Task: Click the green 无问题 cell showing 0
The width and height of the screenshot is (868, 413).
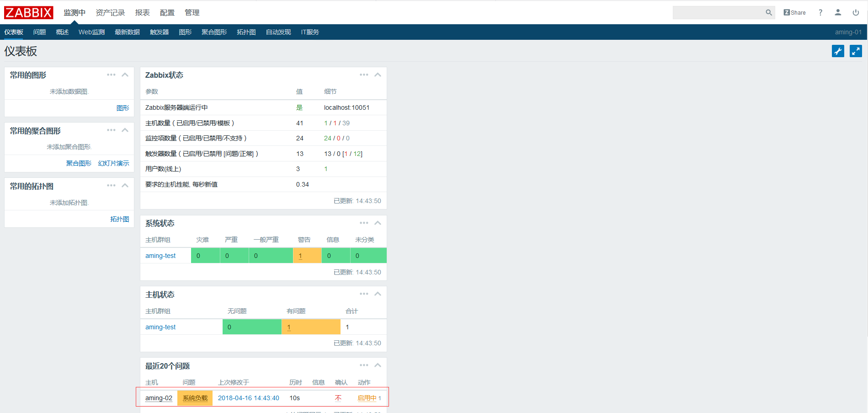Action: pyautogui.click(x=252, y=327)
